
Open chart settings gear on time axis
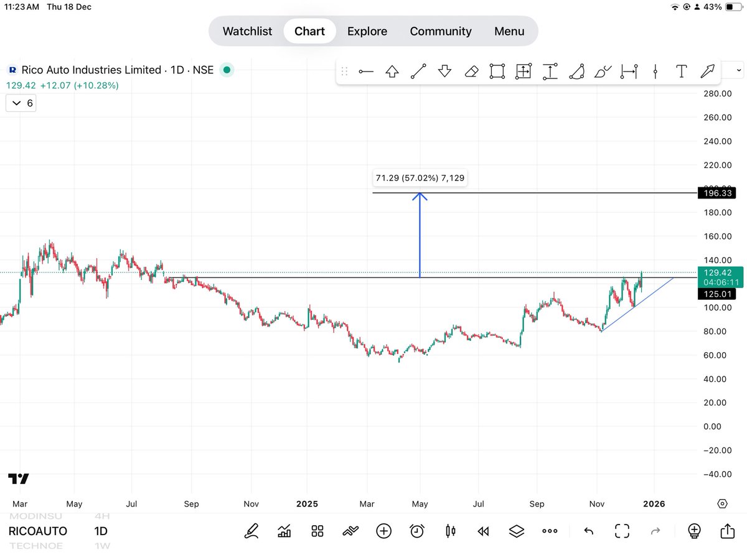point(722,504)
